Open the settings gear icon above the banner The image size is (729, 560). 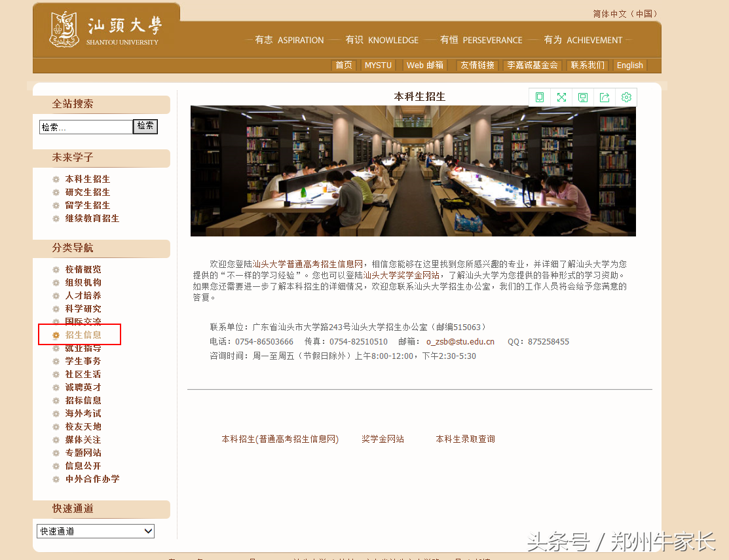click(x=626, y=97)
